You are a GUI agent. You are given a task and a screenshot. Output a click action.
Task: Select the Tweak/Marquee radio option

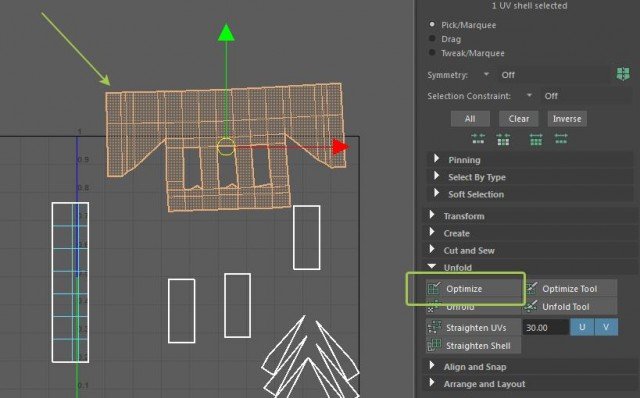click(432, 53)
